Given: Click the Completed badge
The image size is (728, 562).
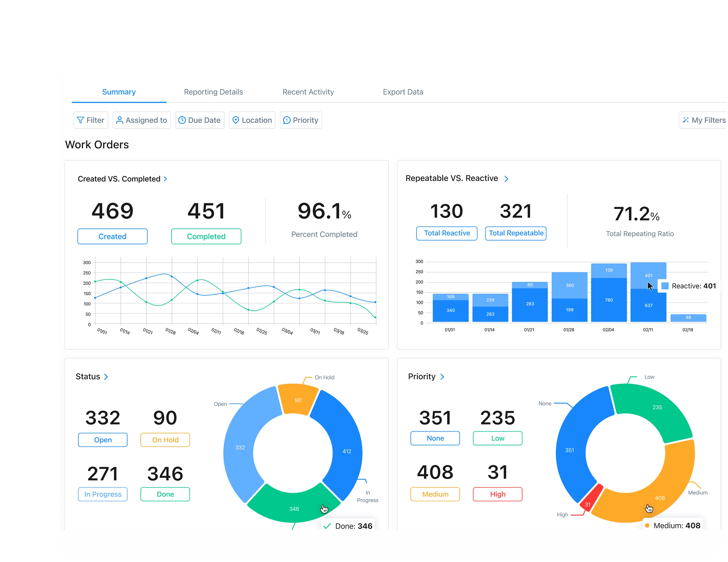Looking at the screenshot, I should coord(206,236).
